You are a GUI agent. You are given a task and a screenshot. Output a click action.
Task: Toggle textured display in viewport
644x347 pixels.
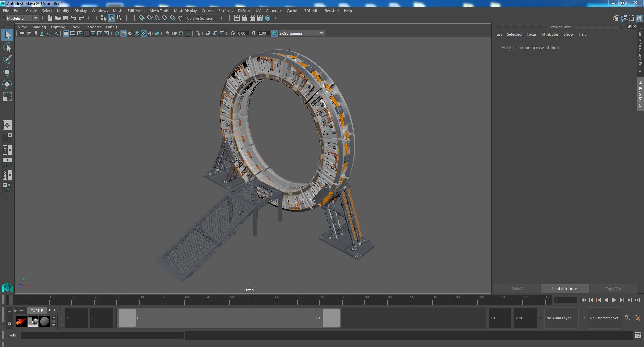[144, 33]
